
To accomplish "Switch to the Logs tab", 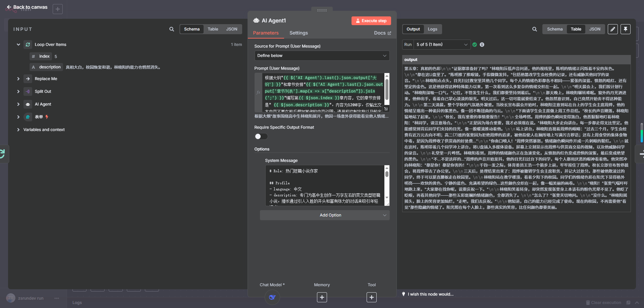I will tap(432, 29).
